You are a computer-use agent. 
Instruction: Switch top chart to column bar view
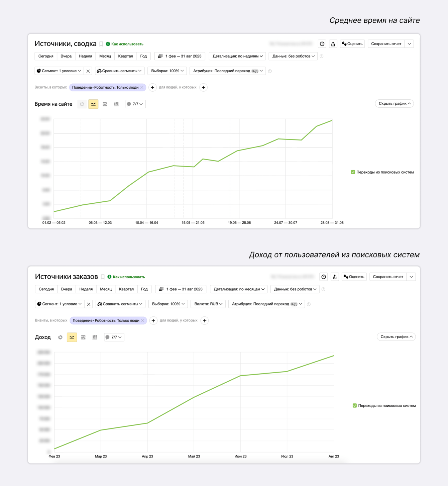(x=116, y=104)
